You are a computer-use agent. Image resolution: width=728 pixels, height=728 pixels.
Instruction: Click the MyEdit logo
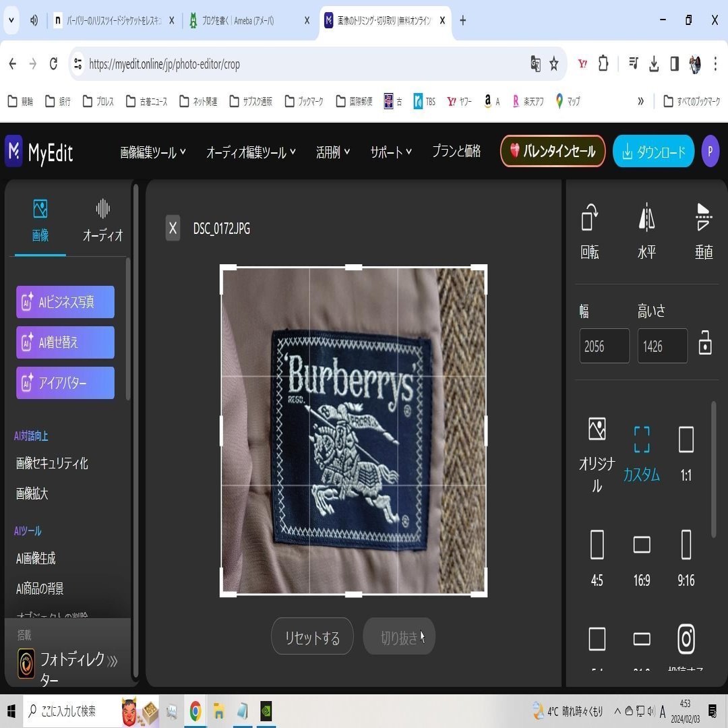coord(39,152)
